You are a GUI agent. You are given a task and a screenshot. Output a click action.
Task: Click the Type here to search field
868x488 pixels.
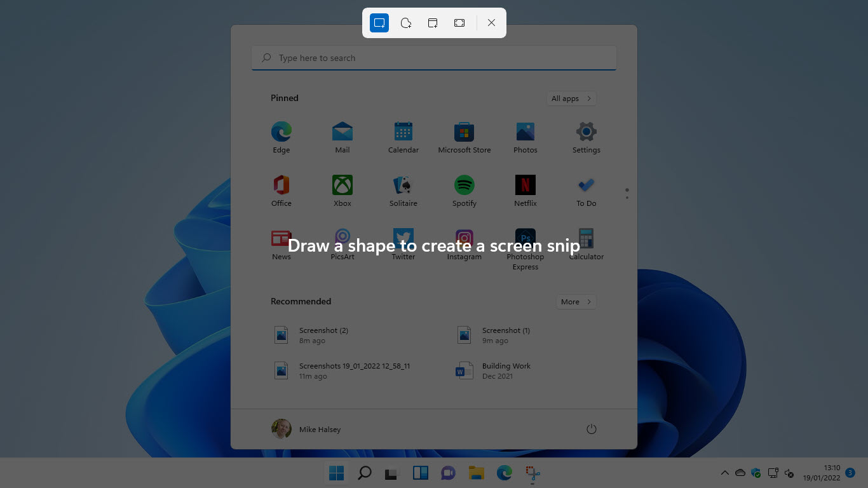434,58
